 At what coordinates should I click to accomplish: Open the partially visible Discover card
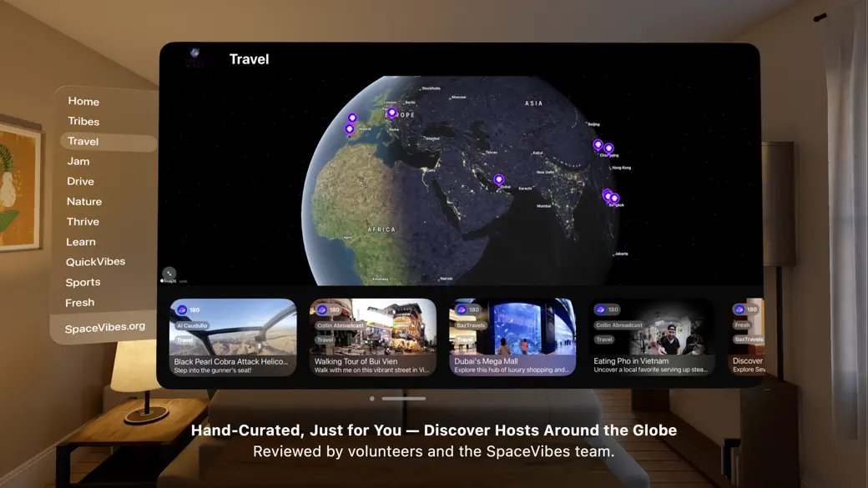click(747, 336)
